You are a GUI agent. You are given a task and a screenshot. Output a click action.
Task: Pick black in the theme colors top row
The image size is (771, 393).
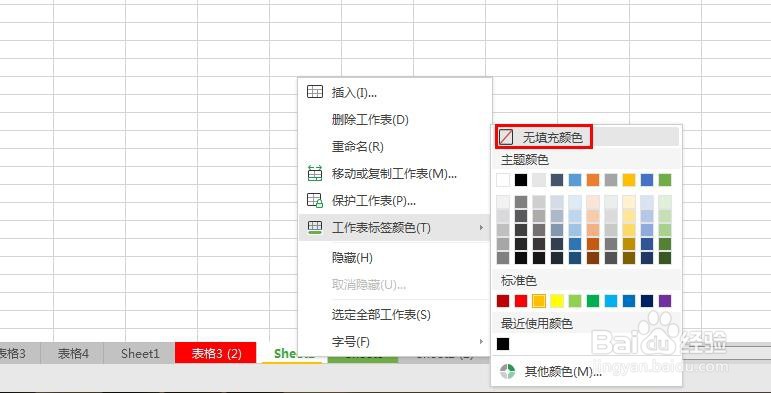521,180
